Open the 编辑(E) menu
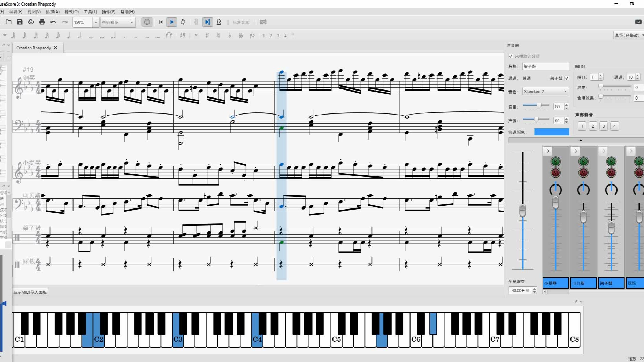The height and width of the screenshot is (362, 644). coord(16,12)
